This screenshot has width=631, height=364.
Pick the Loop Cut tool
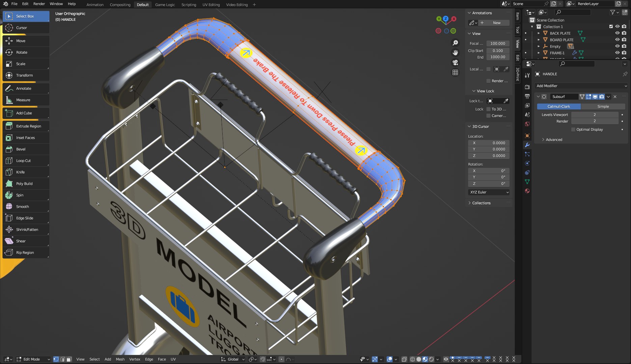tap(26, 160)
